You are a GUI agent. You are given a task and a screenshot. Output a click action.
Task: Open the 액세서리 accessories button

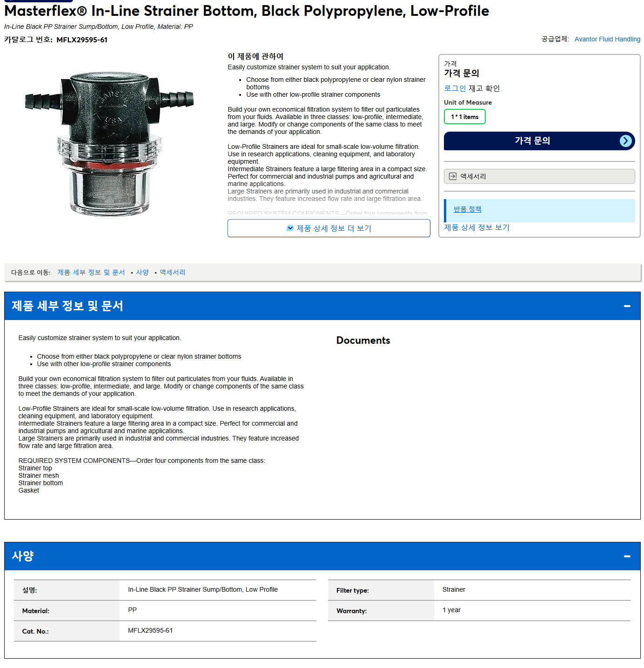(x=539, y=176)
